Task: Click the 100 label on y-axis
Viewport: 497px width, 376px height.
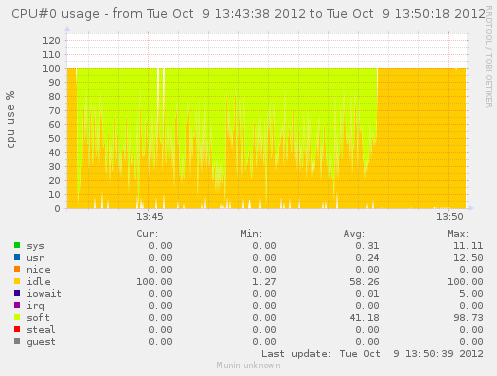Action: pos(51,69)
